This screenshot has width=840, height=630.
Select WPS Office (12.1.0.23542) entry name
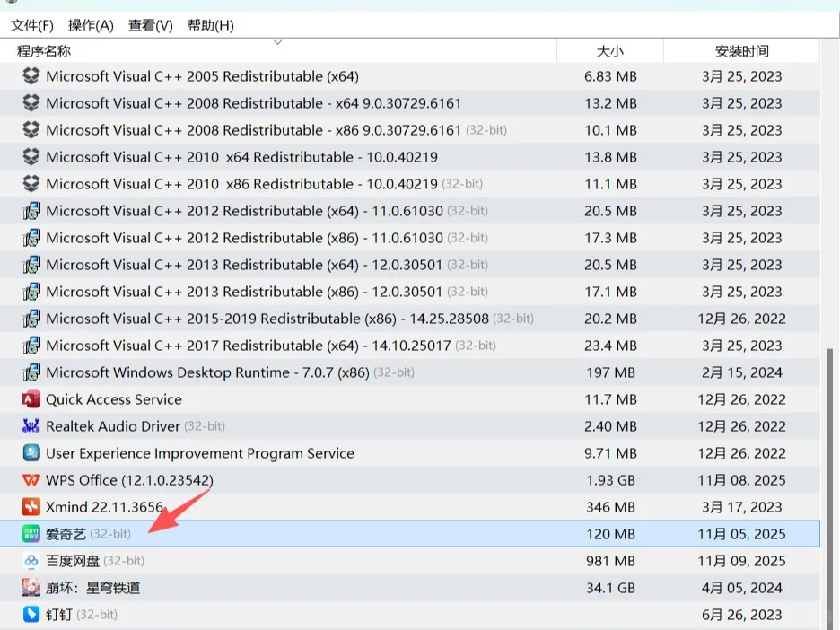pyautogui.click(x=129, y=480)
